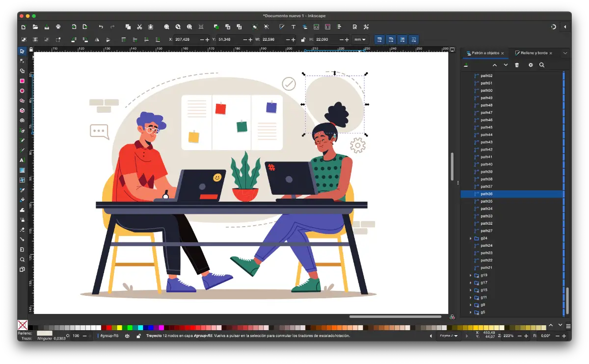Delete the selected object with the trash button
The width and height of the screenshot is (589, 364).
[517, 65]
